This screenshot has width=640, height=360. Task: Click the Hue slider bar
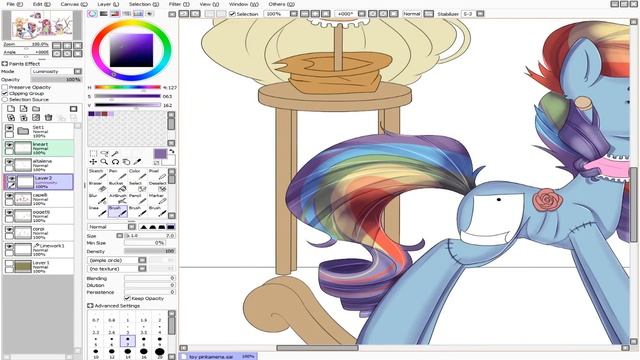point(128,87)
